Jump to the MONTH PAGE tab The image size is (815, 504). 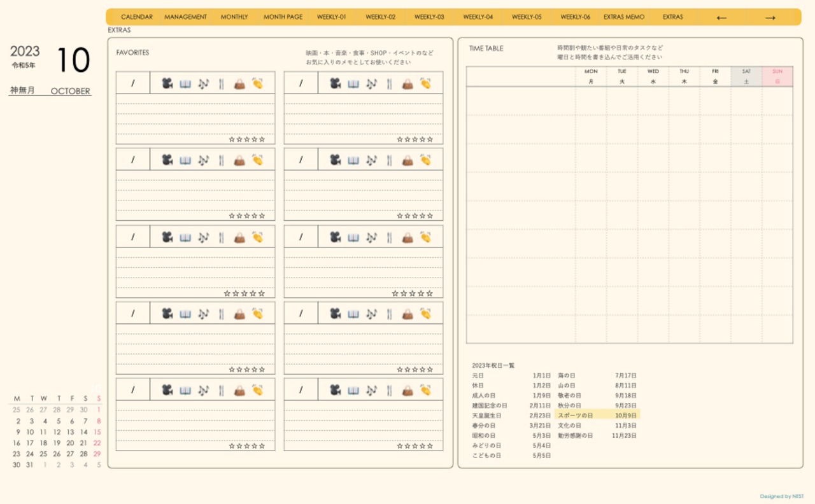tap(283, 17)
